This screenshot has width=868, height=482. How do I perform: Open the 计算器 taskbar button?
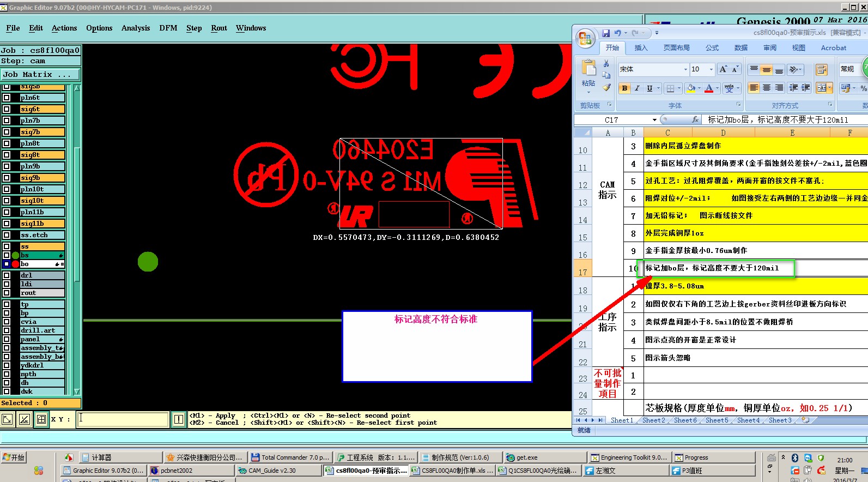point(120,457)
